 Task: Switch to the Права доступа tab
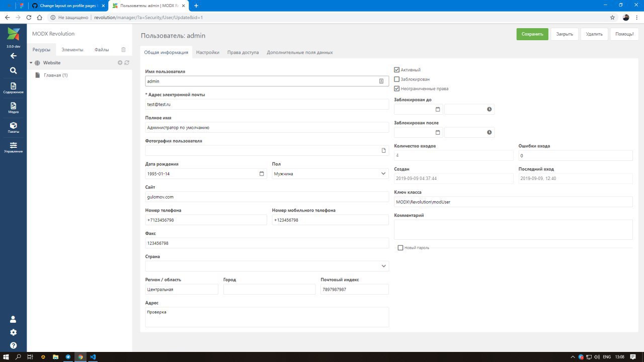tap(243, 52)
